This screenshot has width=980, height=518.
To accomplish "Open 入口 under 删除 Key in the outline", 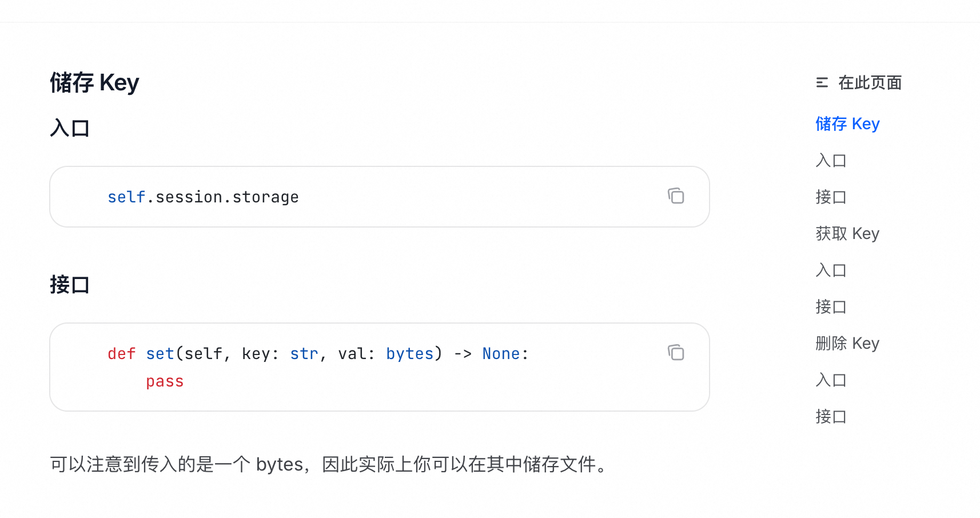I will pos(831,380).
